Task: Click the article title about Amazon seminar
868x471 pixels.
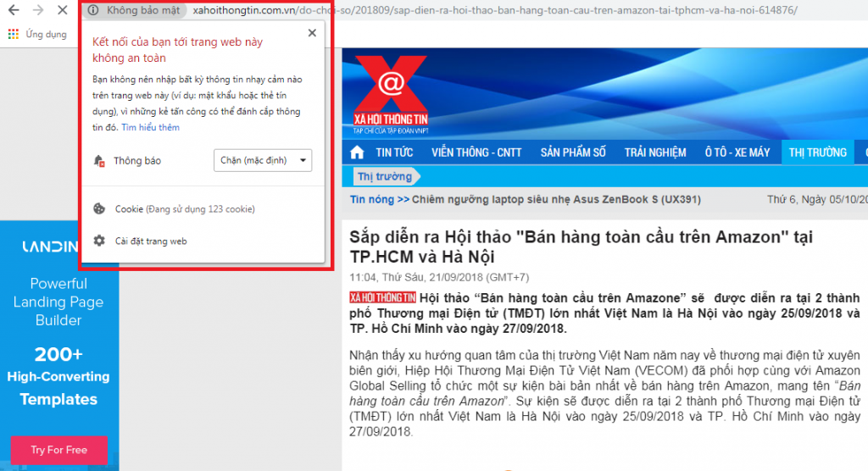Action: 581,247
